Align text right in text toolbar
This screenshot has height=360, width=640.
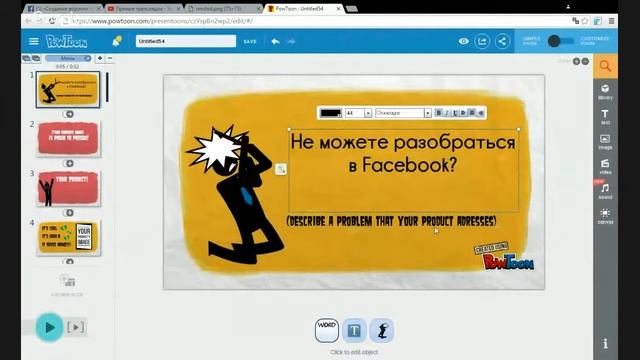(463, 113)
